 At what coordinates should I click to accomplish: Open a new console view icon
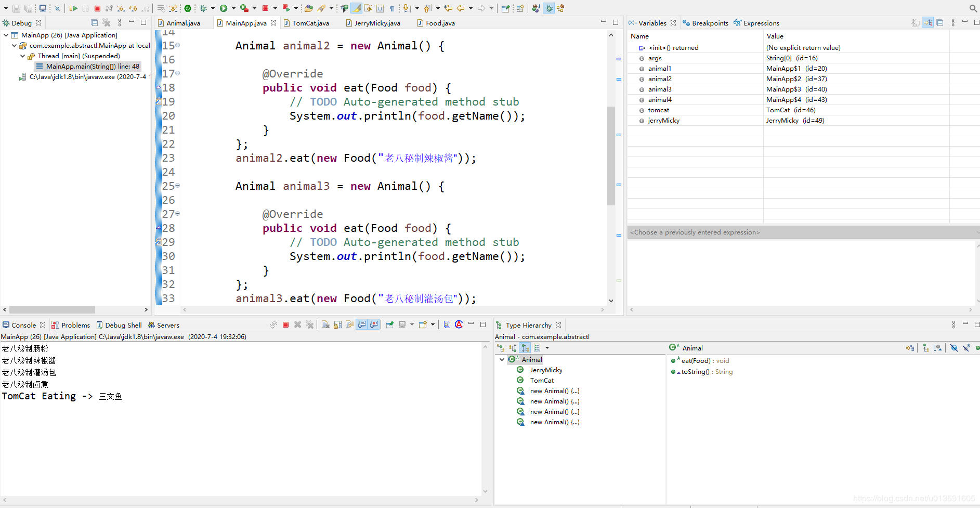pyautogui.click(x=423, y=324)
